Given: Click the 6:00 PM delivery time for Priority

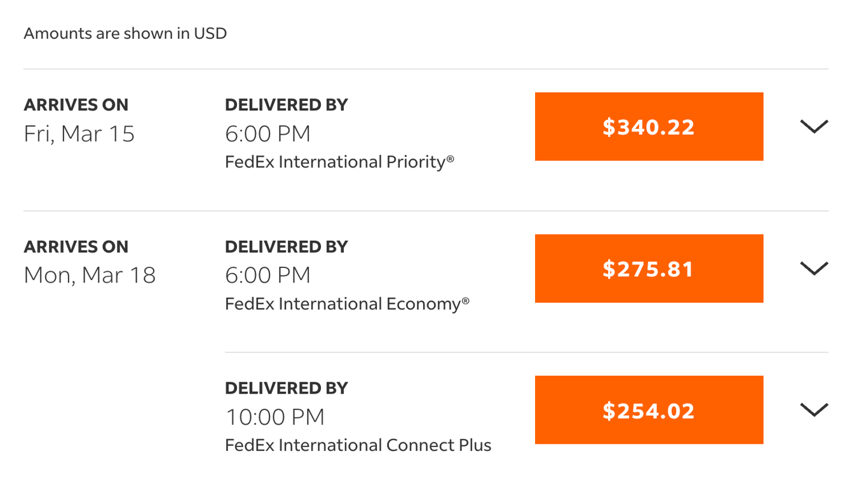Looking at the screenshot, I should click(x=268, y=134).
